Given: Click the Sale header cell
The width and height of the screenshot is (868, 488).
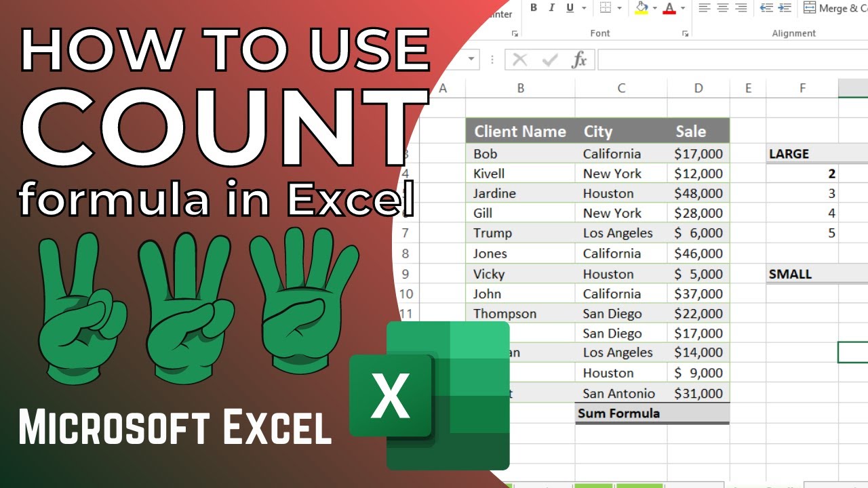Looking at the screenshot, I should [698, 131].
